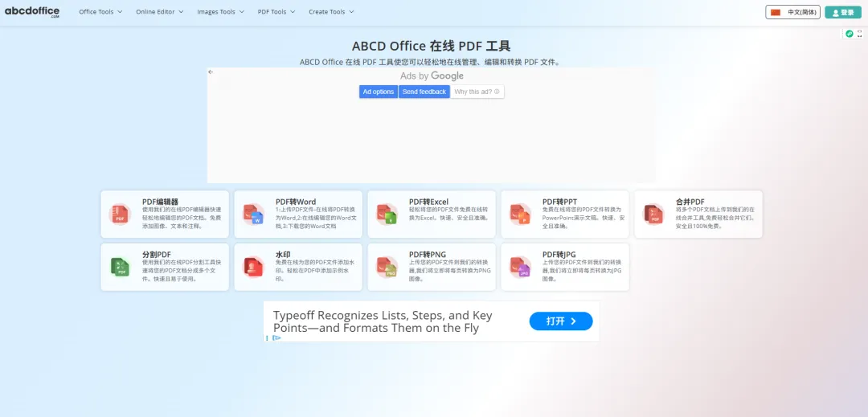
Task: Open the 中文(简体) language selector
Action: [792, 12]
